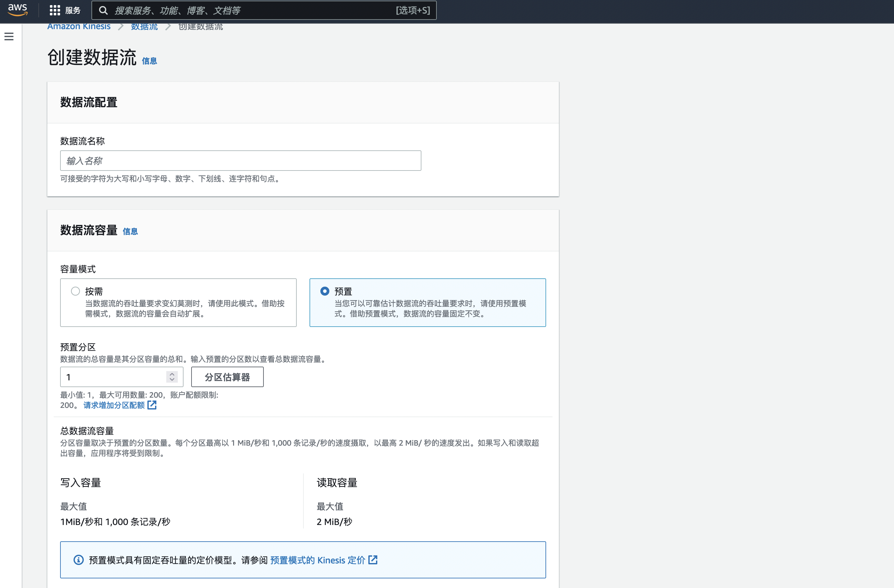Screen dimensions: 894x588
Task: Select the 预置 capacity mode radio
Action: 325,291
